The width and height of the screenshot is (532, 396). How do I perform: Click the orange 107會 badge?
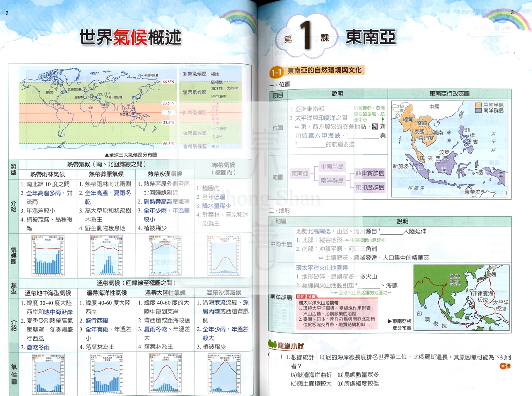[x=505, y=366]
